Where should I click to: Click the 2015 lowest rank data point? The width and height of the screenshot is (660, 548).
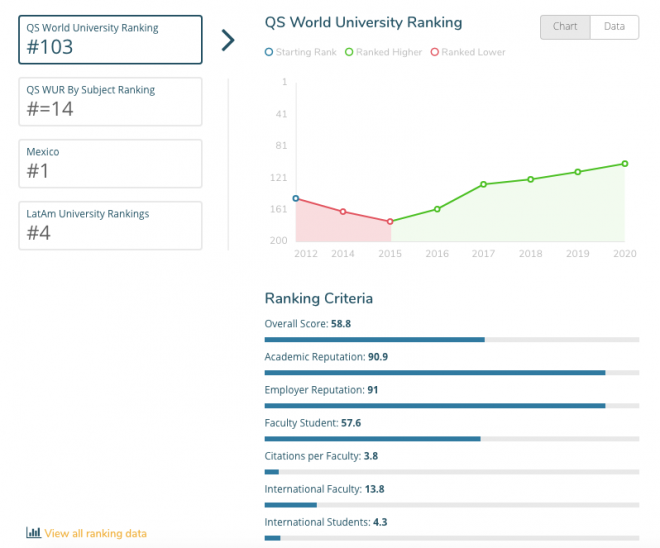click(x=390, y=221)
